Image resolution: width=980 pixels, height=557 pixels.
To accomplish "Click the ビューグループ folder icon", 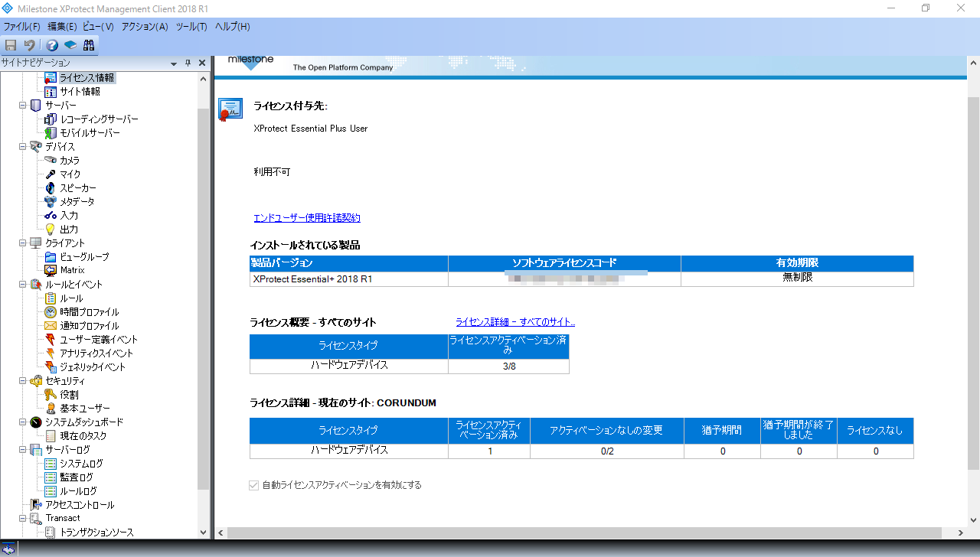I will pos(51,257).
